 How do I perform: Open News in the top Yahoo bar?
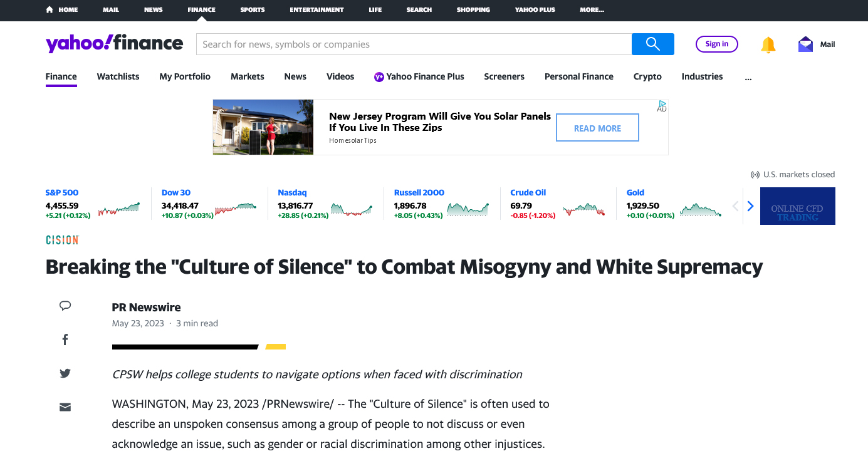click(x=153, y=9)
